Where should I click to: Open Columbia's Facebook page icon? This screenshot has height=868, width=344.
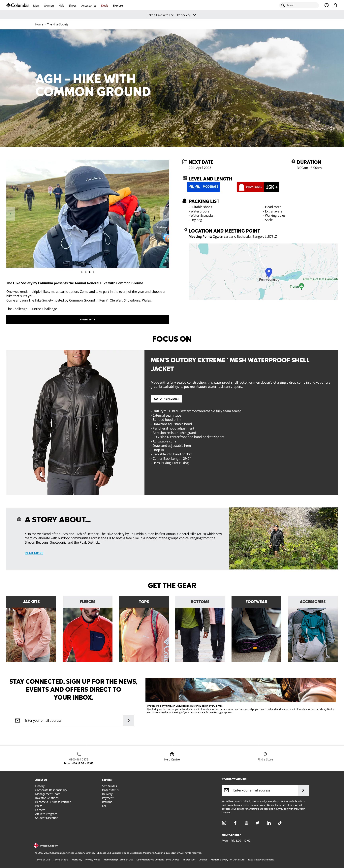[x=235, y=822]
